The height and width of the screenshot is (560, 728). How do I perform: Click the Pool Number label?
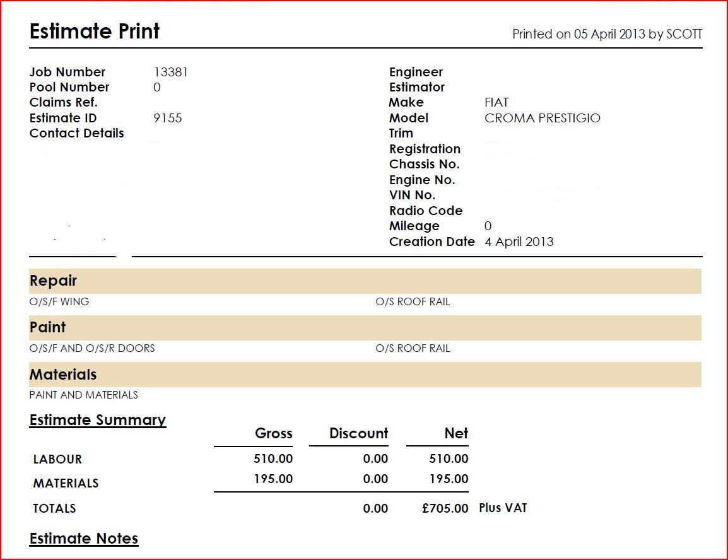click(x=69, y=87)
